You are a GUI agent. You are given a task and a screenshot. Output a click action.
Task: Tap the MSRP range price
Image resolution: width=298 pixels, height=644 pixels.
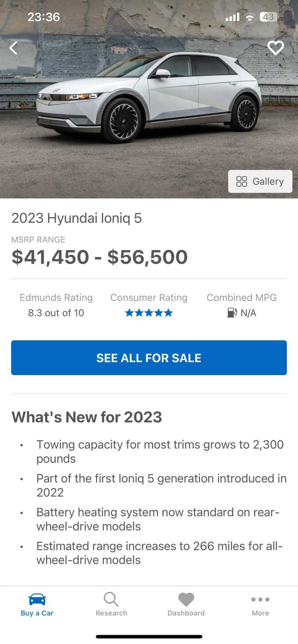tap(99, 257)
